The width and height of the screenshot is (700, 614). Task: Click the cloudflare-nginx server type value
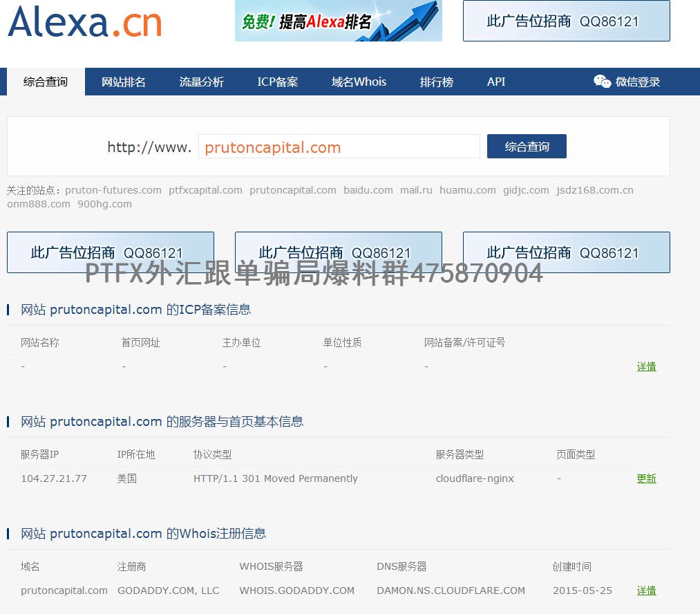[x=475, y=478]
